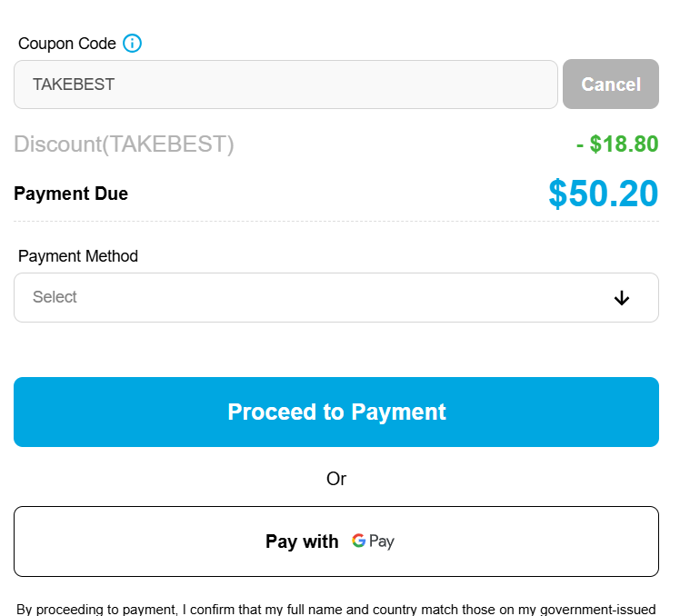The height and width of the screenshot is (616, 680).
Task: Click the down arrow in Payment Method
Action: (622, 298)
